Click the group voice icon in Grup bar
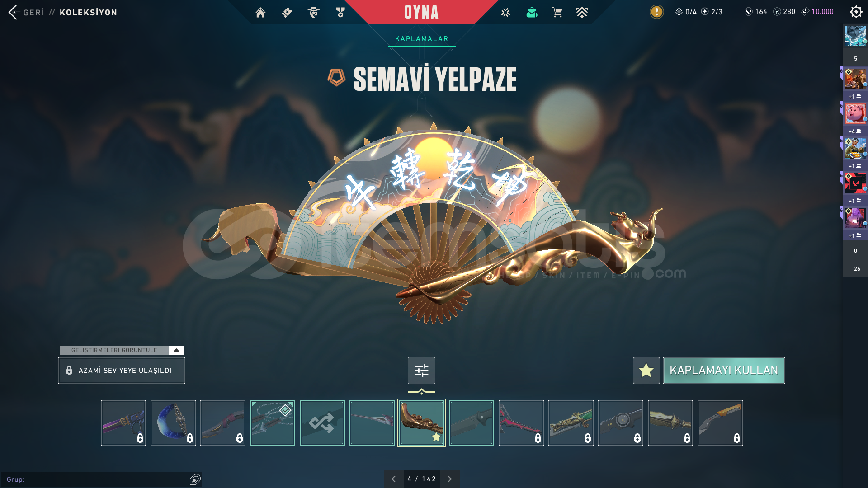The height and width of the screenshot is (488, 868). (x=195, y=479)
